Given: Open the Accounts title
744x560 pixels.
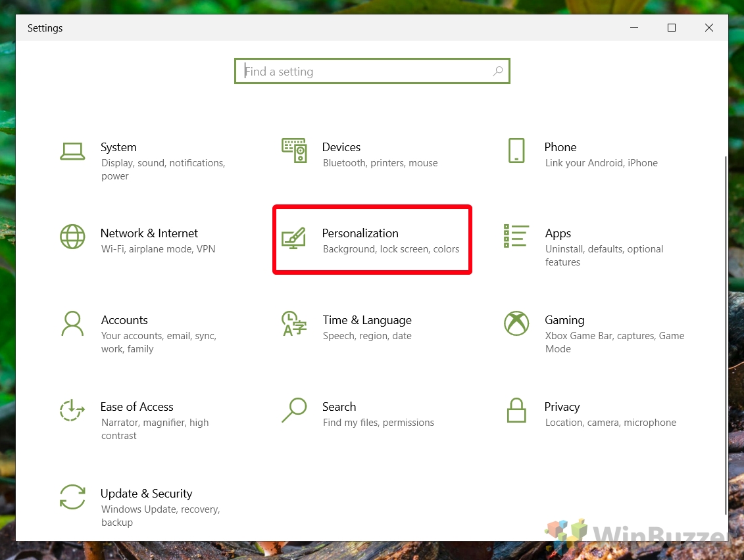Looking at the screenshot, I should pos(124,320).
